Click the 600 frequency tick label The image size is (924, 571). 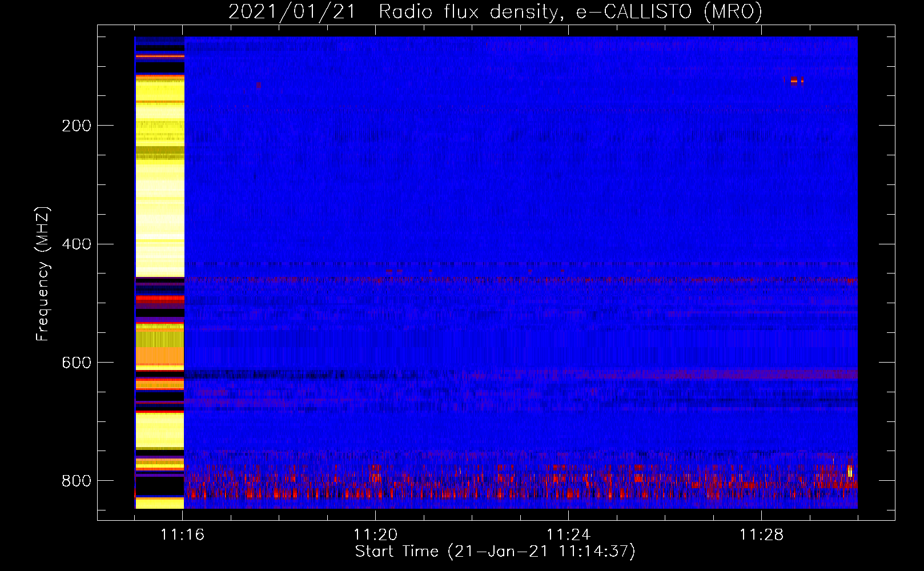(x=77, y=363)
